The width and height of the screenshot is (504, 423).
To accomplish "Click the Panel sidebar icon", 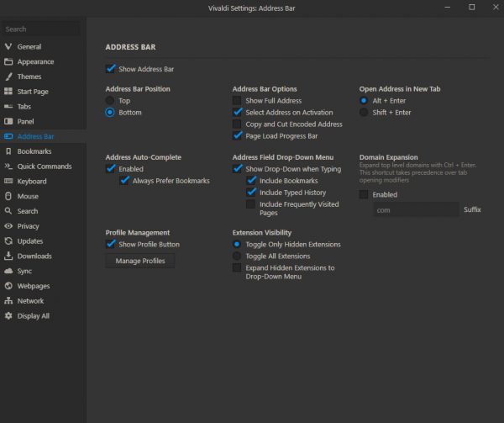I will (x=8, y=121).
